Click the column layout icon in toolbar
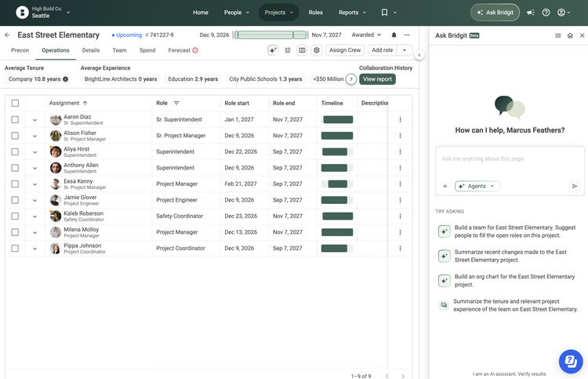Viewport: 588px width, 379px height. coord(302,50)
